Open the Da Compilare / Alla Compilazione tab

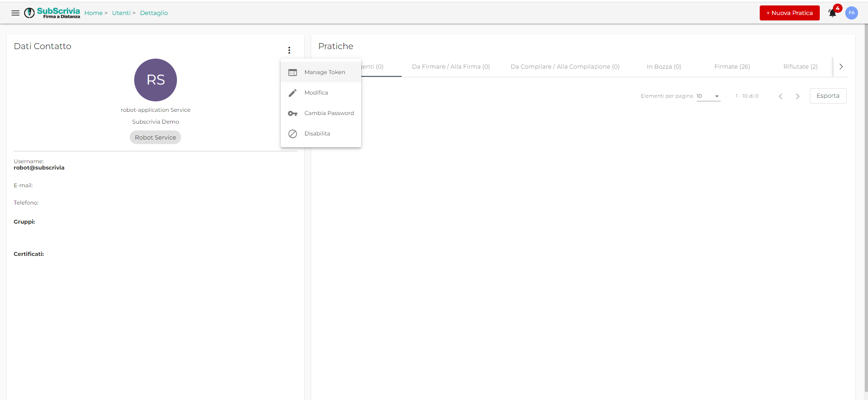[565, 67]
